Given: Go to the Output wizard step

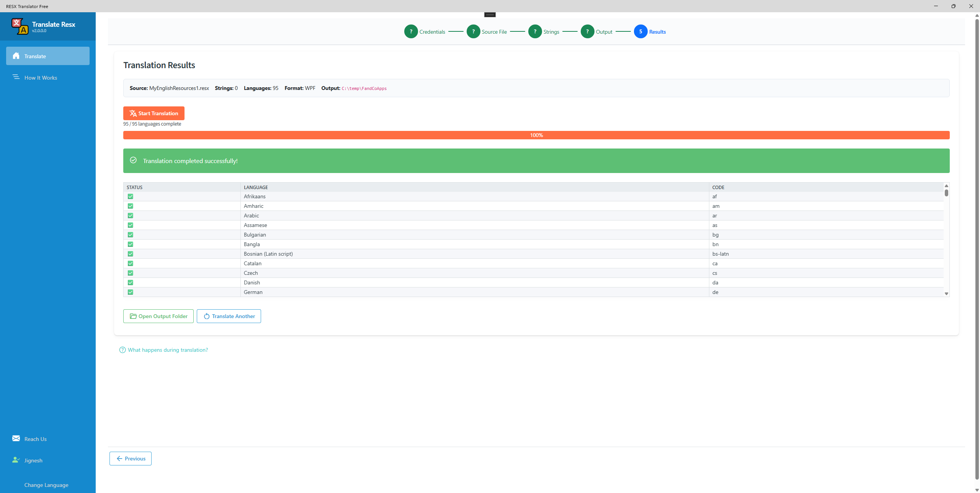Looking at the screenshot, I should point(587,32).
